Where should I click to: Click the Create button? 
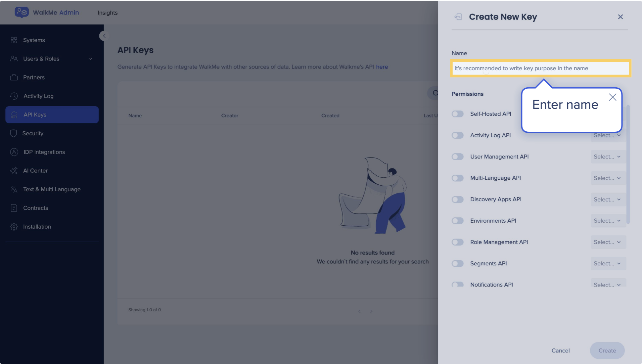click(607, 351)
